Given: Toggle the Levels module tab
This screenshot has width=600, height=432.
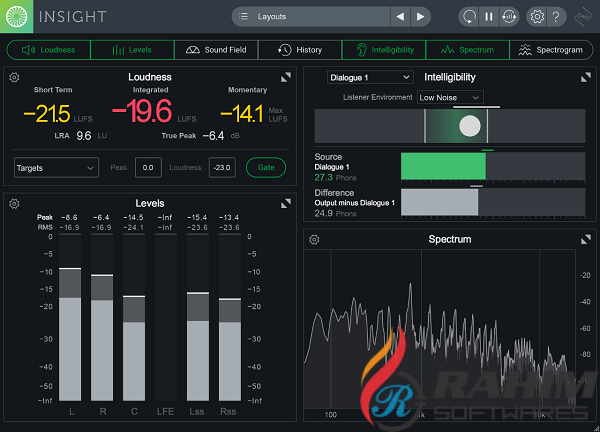Looking at the screenshot, I should 132,50.
